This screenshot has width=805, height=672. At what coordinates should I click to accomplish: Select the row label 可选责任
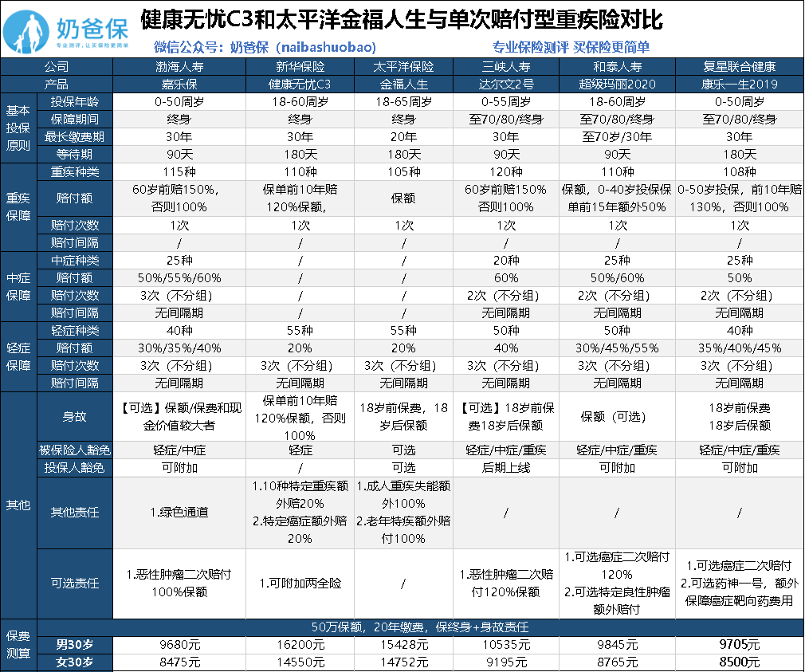click(x=74, y=584)
